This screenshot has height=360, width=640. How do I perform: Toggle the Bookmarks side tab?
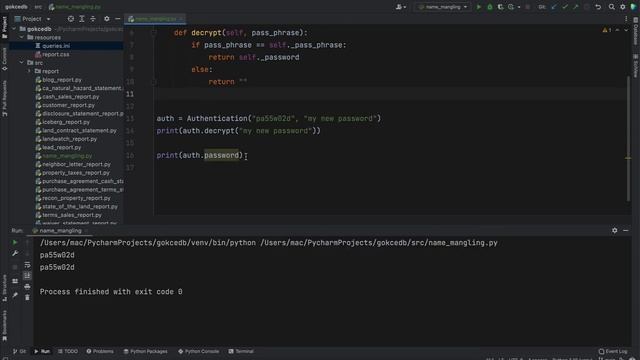point(4,325)
